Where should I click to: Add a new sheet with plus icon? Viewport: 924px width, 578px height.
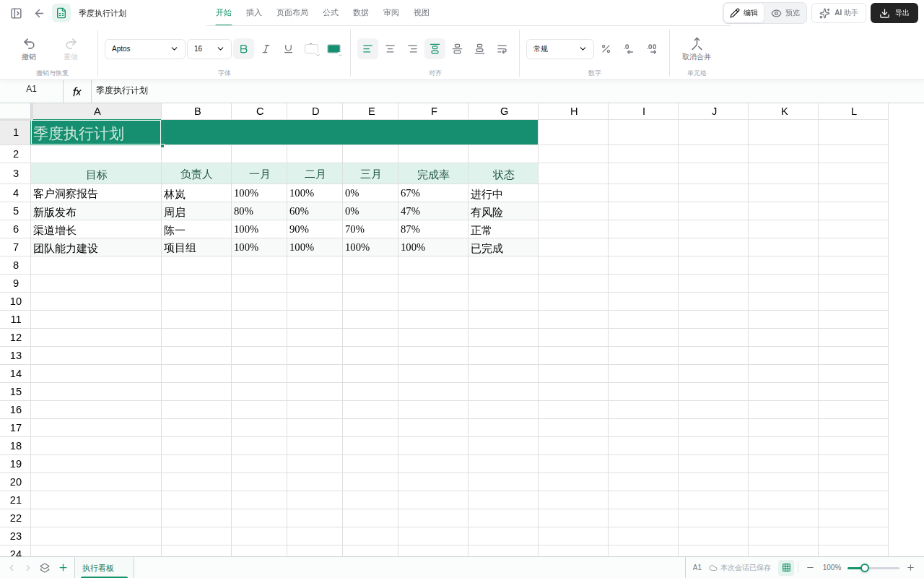63,568
